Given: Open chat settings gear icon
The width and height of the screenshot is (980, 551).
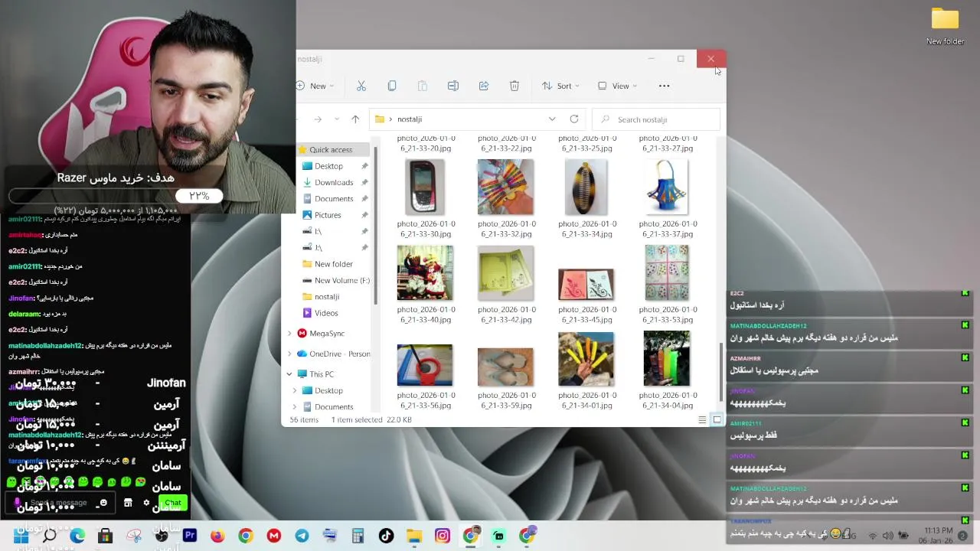Looking at the screenshot, I should click(x=146, y=503).
